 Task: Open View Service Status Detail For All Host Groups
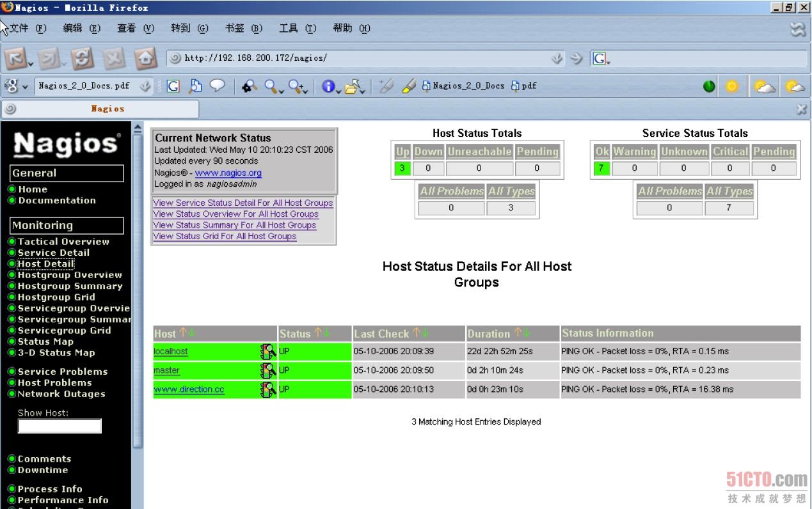pos(243,203)
